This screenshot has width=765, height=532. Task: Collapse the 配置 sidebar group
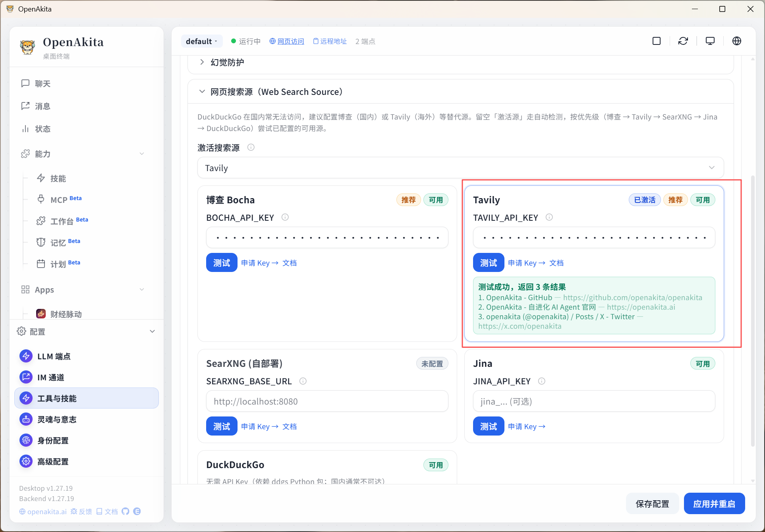153,331
